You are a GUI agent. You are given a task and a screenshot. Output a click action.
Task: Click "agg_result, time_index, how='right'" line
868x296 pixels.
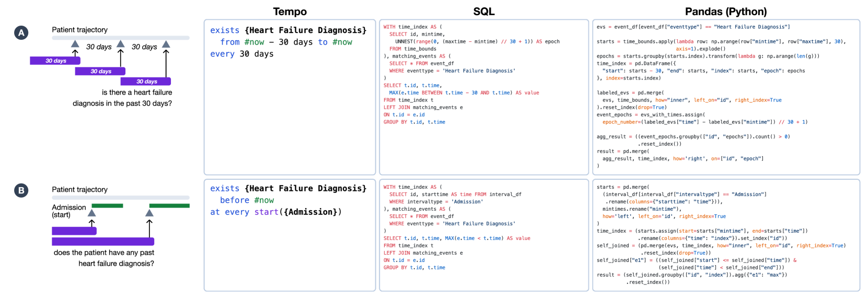tap(683, 158)
